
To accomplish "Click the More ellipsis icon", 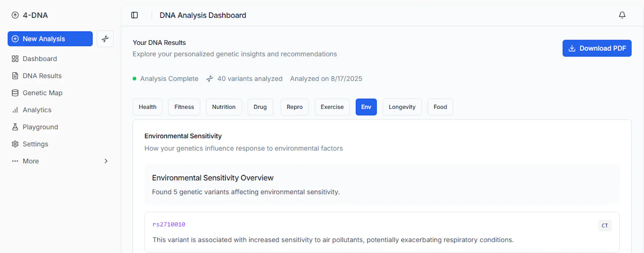I will point(15,161).
